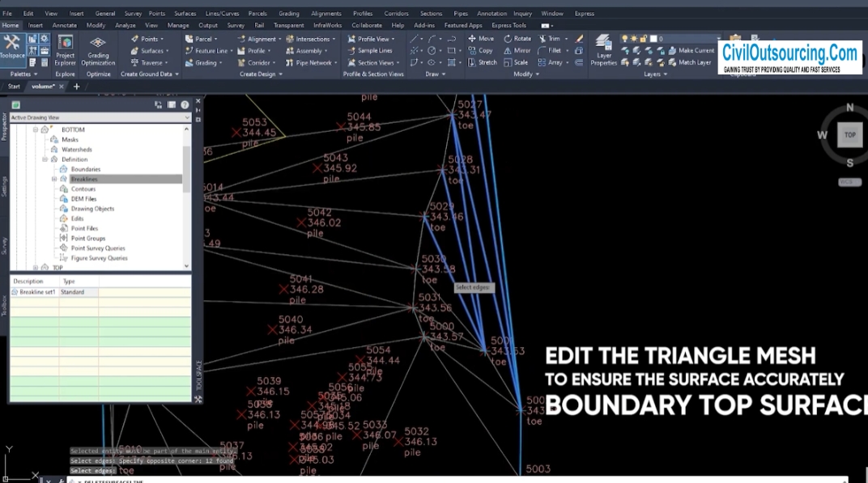The width and height of the screenshot is (868, 483).
Task: Select the Copy tool
Action: click(x=481, y=50)
